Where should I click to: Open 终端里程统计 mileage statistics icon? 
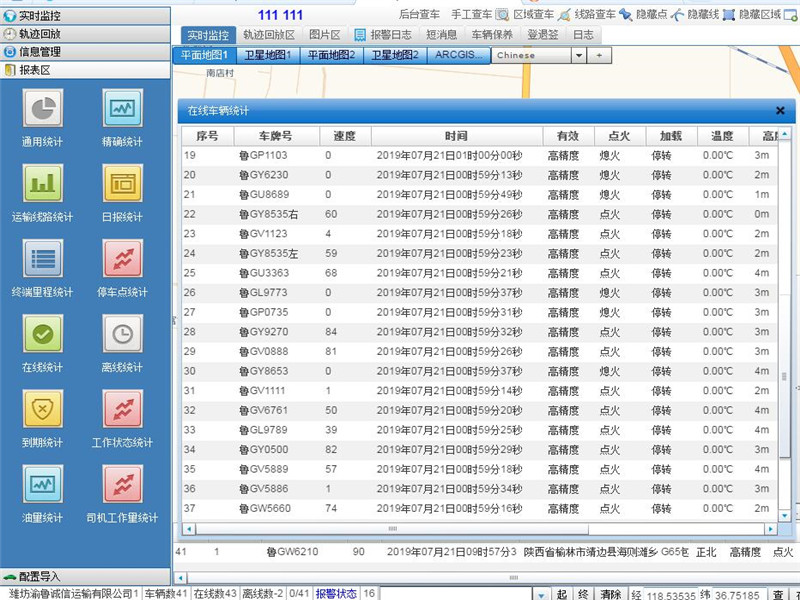tap(42, 257)
